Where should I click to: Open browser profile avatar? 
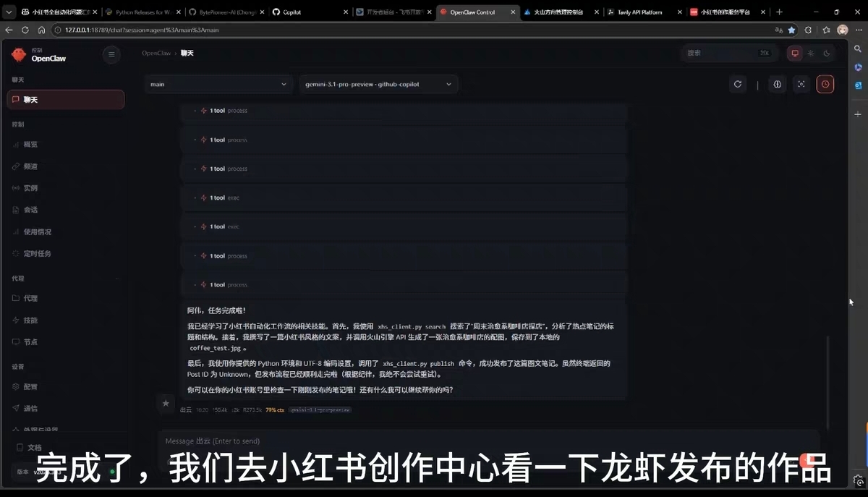[843, 30]
